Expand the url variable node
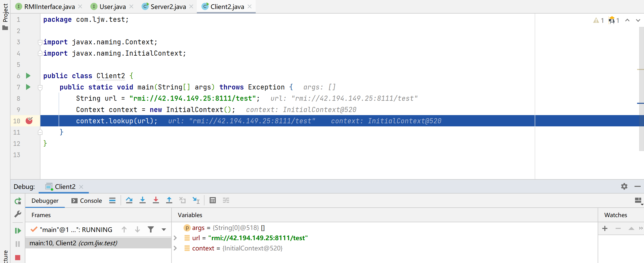This screenshot has height=263, width=644. tap(175, 238)
